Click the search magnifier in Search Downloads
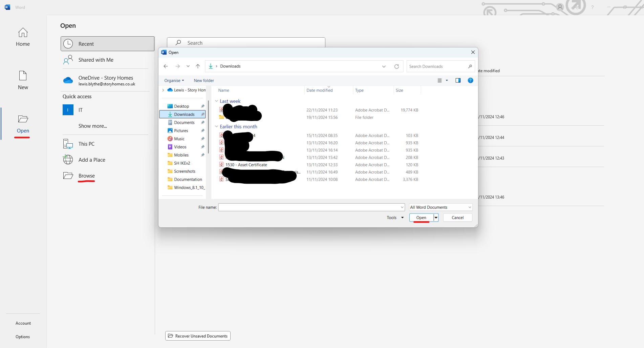The width and height of the screenshot is (644, 348). pyautogui.click(x=470, y=66)
